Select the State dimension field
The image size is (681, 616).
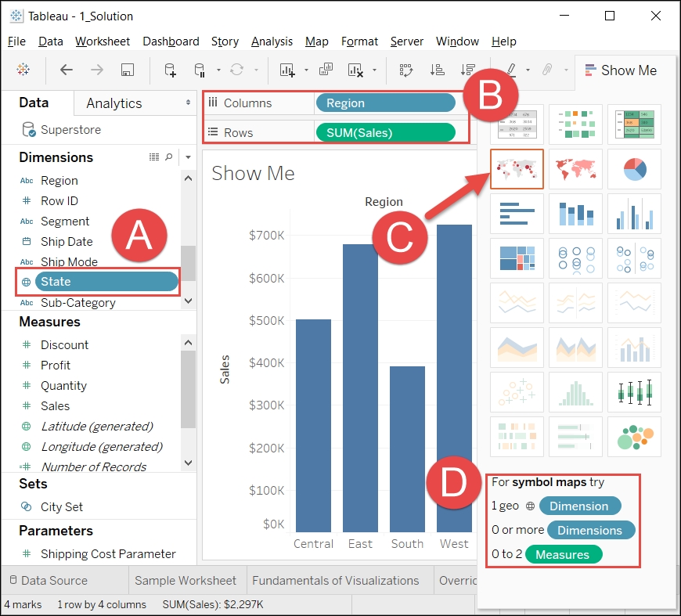(x=106, y=282)
